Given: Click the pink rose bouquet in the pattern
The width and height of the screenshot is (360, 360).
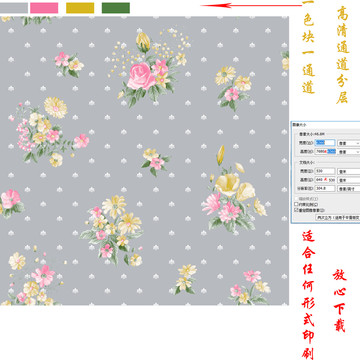Looking at the screenshot, I should [x=148, y=68].
